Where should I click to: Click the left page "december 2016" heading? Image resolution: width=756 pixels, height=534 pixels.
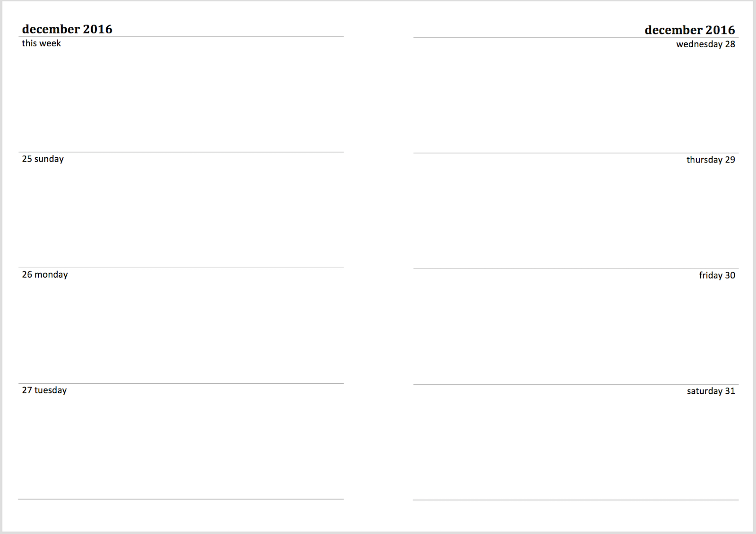(67, 29)
